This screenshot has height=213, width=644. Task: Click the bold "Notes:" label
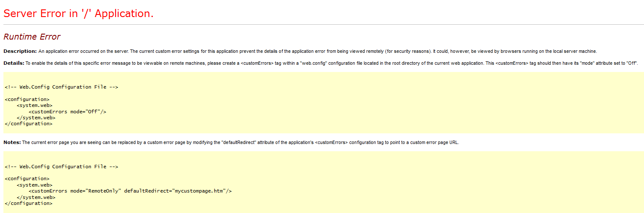click(x=12, y=142)
